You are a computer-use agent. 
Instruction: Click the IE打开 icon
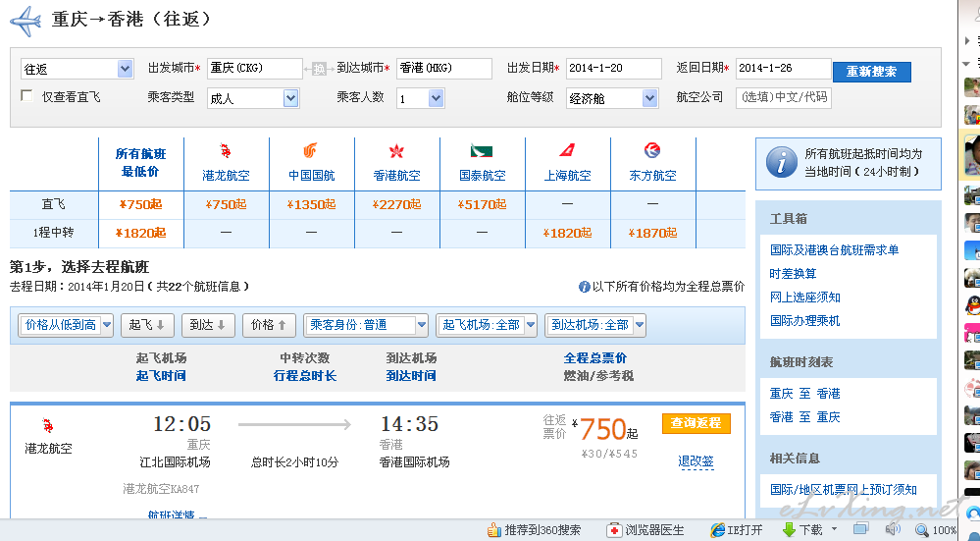[717, 530]
